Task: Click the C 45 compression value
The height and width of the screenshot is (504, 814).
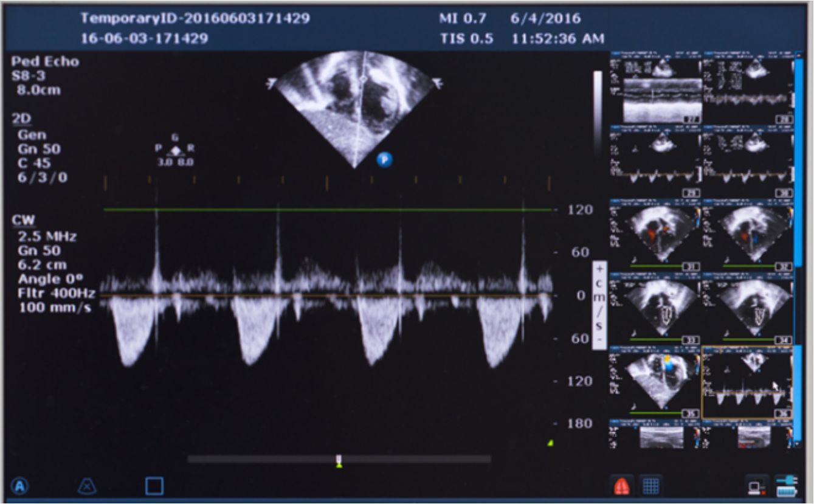Action: 35,163
